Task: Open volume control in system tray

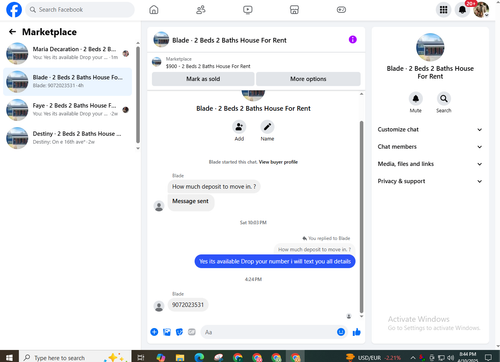Action: [450, 358]
